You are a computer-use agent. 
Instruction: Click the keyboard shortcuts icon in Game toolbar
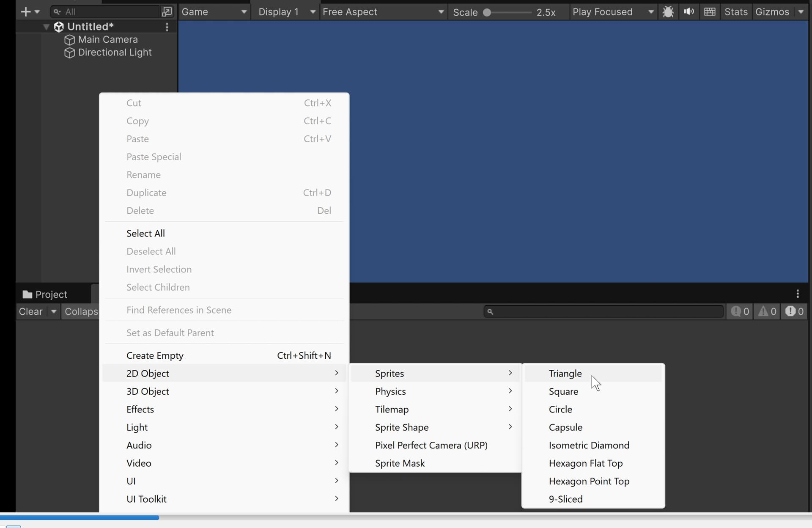(x=710, y=12)
